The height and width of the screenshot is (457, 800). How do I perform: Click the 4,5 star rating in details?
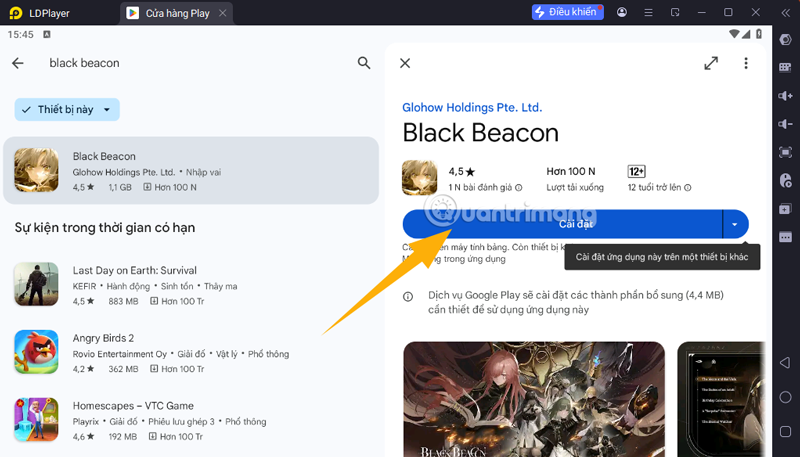click(462, 172)
